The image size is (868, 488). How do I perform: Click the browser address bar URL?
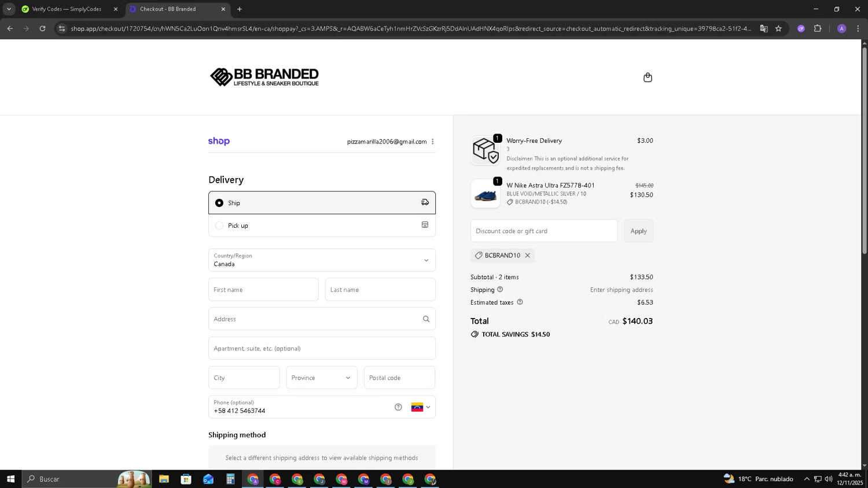(411, 28)
